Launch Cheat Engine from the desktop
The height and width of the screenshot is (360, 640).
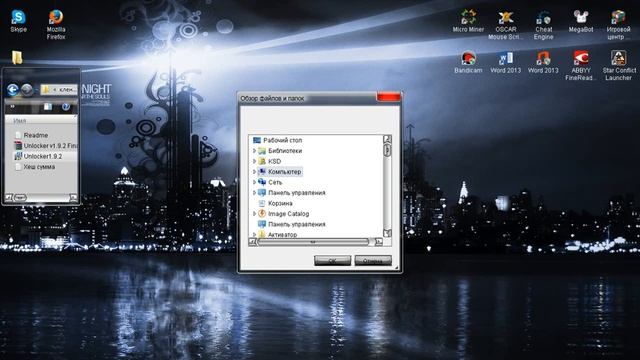[x=543, y=25]
